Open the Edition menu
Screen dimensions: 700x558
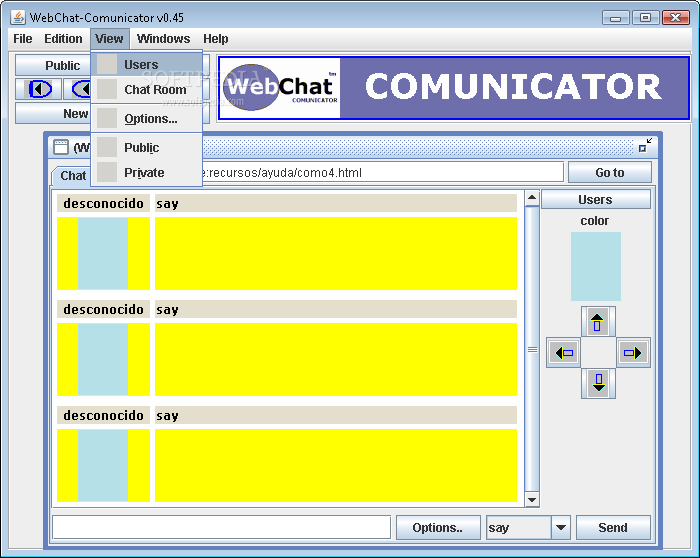click(63, 39)
